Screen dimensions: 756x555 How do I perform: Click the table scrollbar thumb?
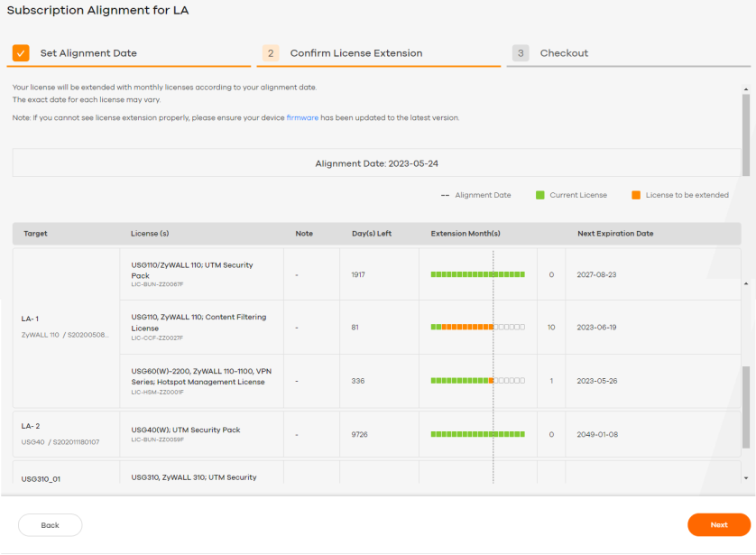click(x=746, y=407)
